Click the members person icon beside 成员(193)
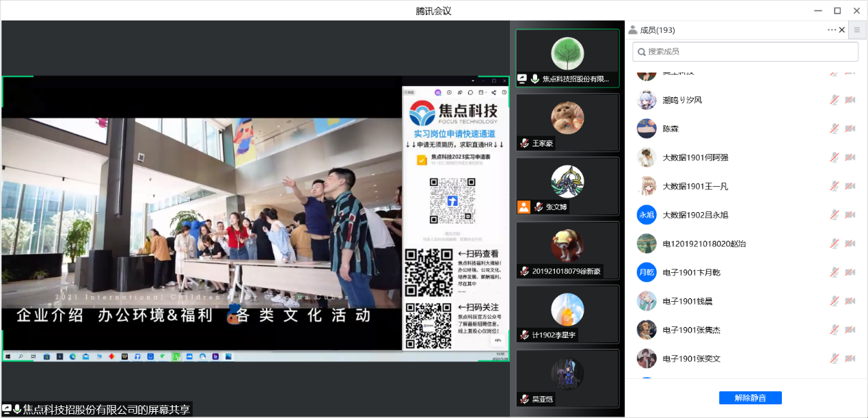 click(x=633, y=30)
